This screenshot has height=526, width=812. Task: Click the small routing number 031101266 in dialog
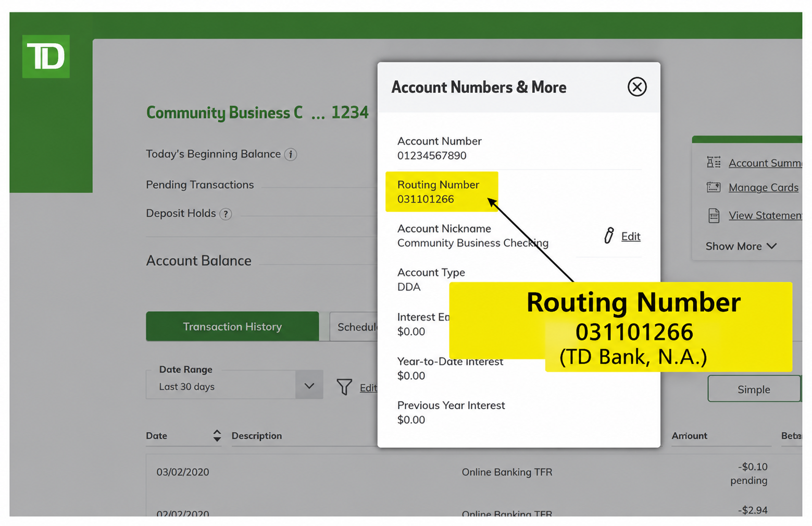click(x=426, y=199)
